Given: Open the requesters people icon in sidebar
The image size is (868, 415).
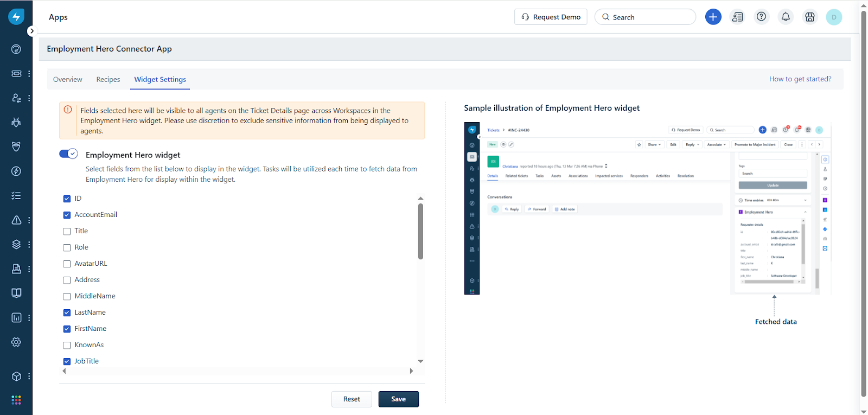Looking at the screenshot, I should tap(16, 98).
